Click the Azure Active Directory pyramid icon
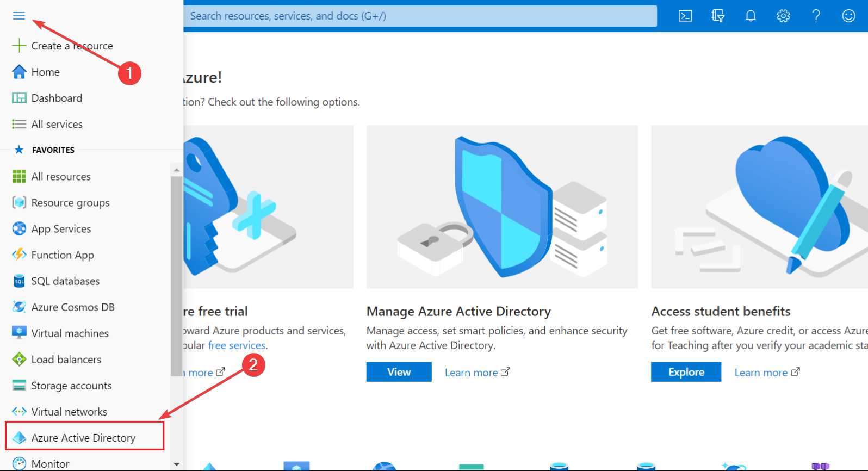The image size is (868, 471). pos(19,438)
